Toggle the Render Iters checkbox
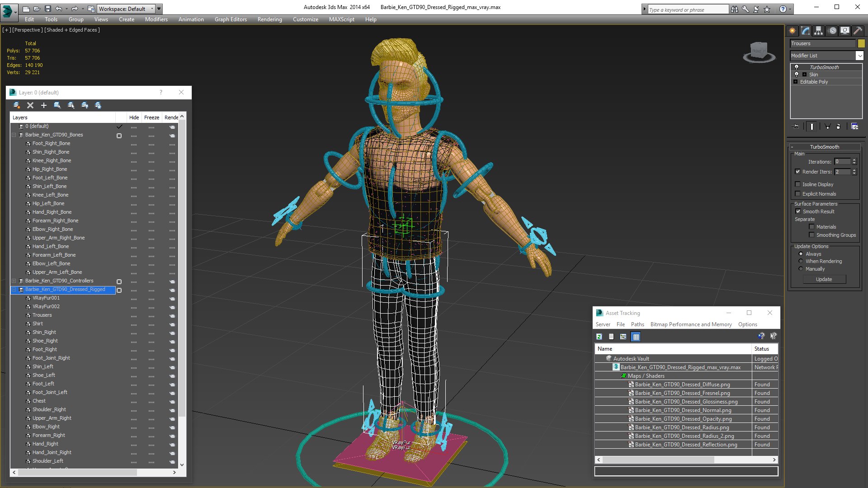 tap(797, 172)
